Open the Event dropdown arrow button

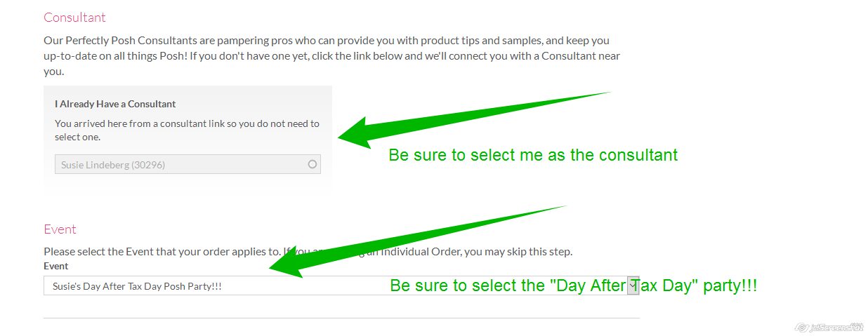pos(633,285)
